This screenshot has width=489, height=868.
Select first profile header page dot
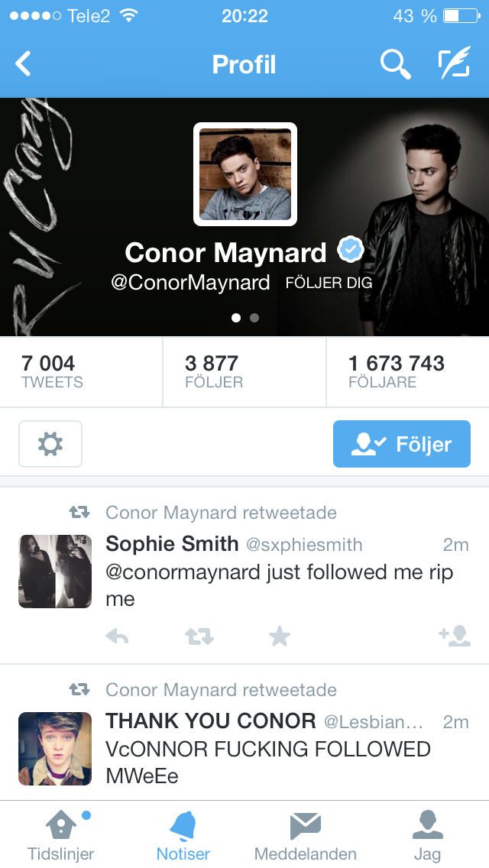pyautogui.click(x=236, y=318)
